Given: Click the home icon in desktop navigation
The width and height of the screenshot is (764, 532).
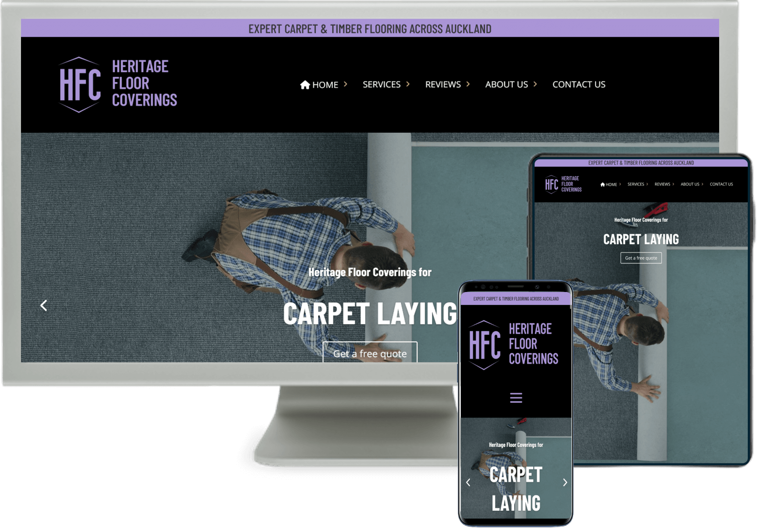Looking at the screenshot, I should click(305, 85).
